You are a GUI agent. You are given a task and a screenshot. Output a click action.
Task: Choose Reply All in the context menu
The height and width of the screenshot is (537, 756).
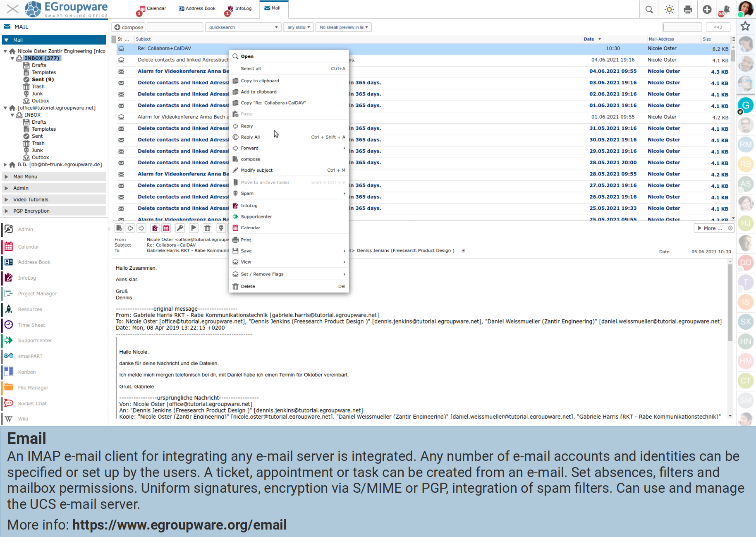click(250, 137)
